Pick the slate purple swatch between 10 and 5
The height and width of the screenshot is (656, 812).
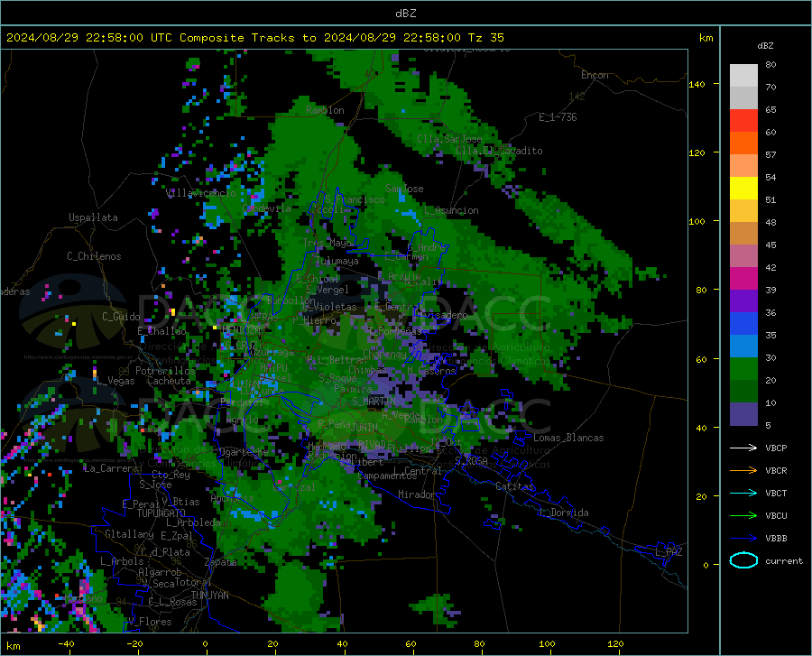743,414
